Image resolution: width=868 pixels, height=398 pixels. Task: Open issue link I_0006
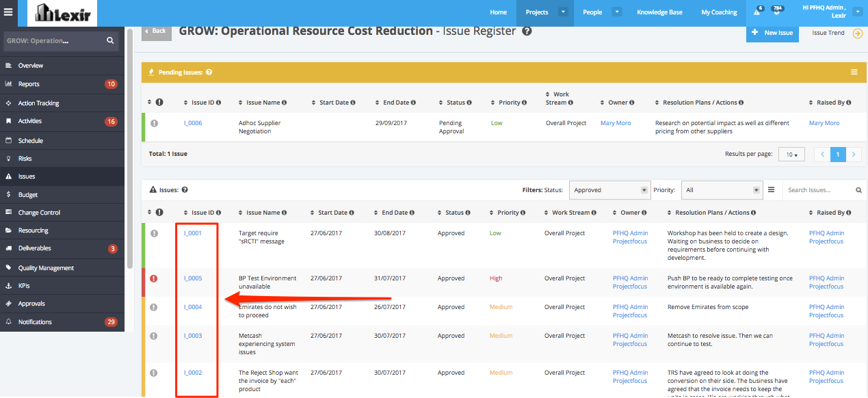pyautogui.click(x=192, y=123)
